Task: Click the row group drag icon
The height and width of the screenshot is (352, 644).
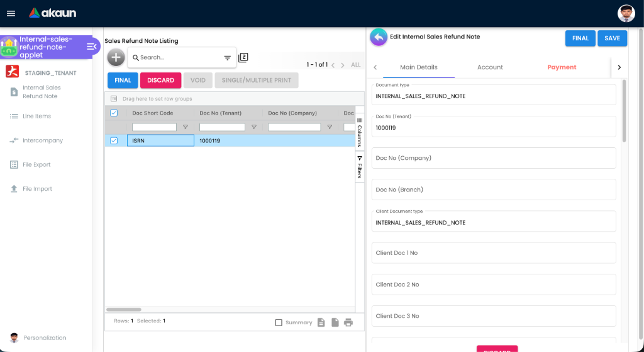Action: tap(114, 99)
